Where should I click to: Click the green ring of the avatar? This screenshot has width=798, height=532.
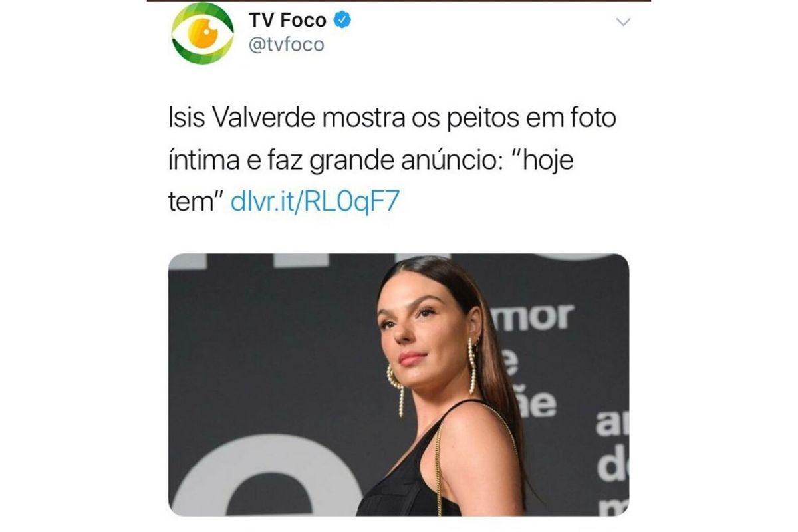click(203, 9)
